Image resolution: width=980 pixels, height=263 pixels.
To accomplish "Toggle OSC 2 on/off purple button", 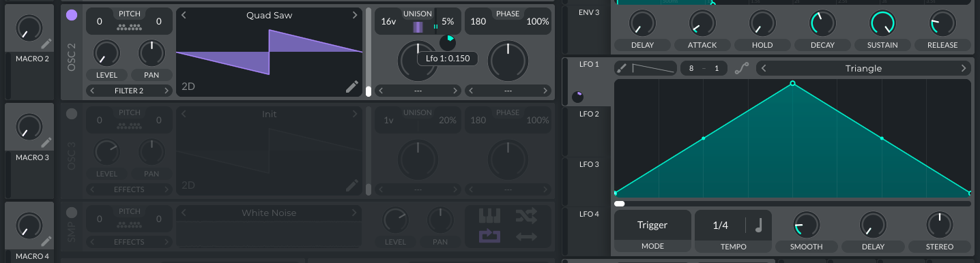I will (x=72, y=15).
